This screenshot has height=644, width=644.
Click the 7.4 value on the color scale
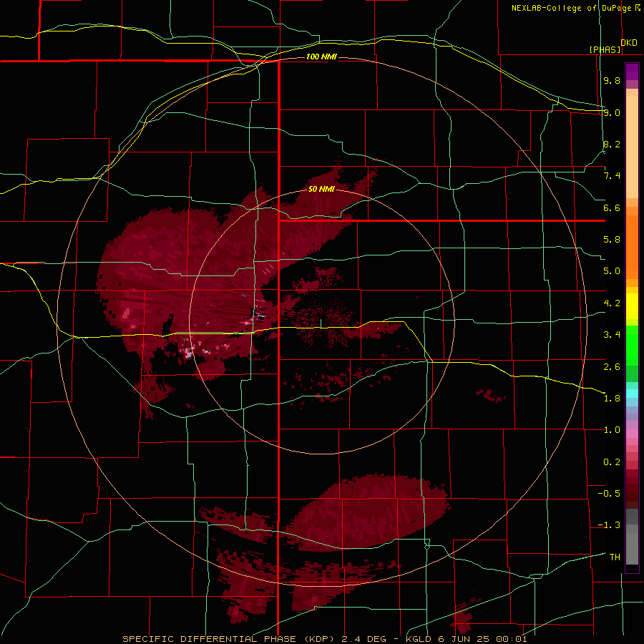612,176
